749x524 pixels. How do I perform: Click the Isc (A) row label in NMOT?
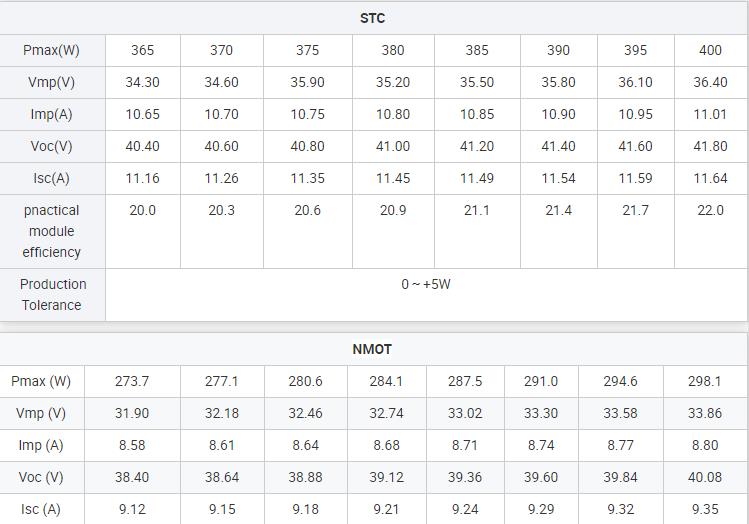[x=41, y=509]
